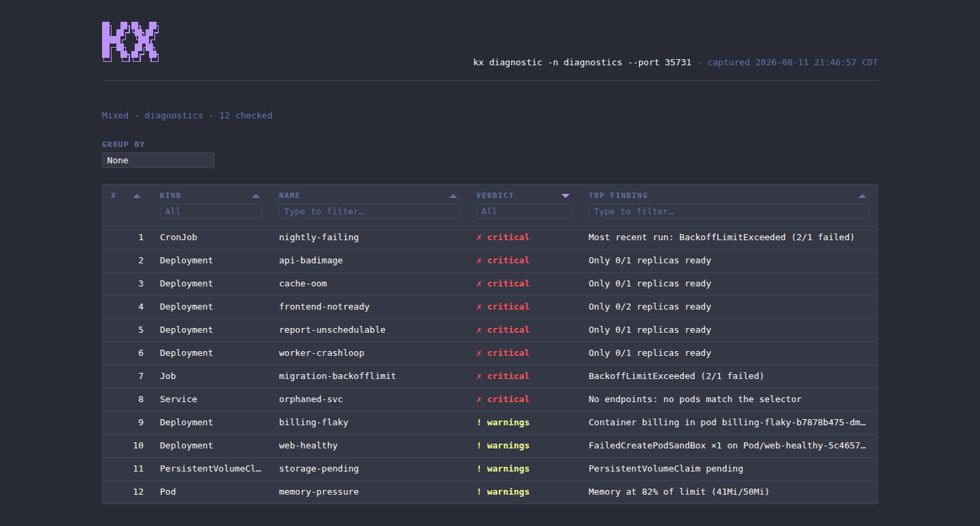Click row number 7

pyautogui.click(x=142, y=376)
